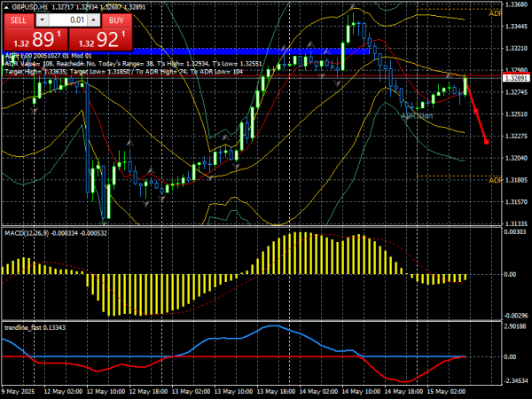Select the current price label 1.32891

coord(516,78)
